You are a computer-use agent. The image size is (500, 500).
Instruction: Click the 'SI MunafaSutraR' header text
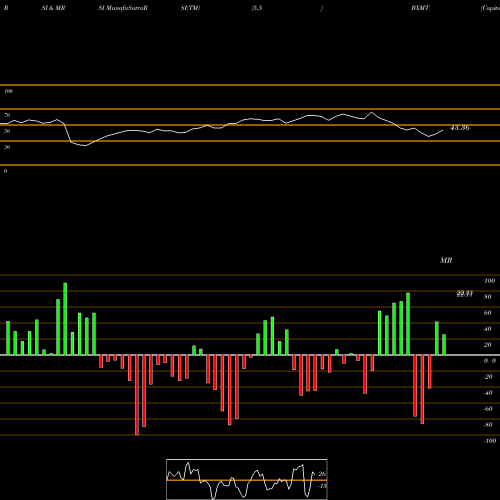coord(123,8)
